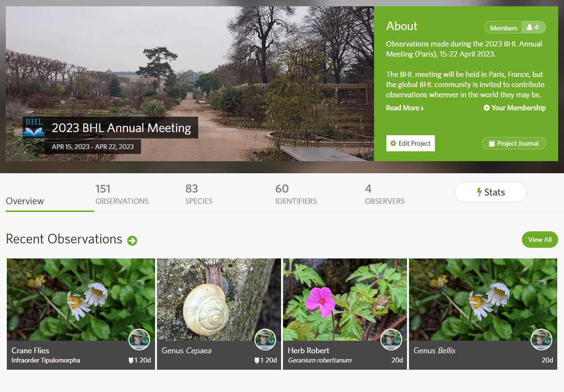Open the Project Journal
Image resolution: width=564 pixels, height=392 pixels.
click(514, 143)
